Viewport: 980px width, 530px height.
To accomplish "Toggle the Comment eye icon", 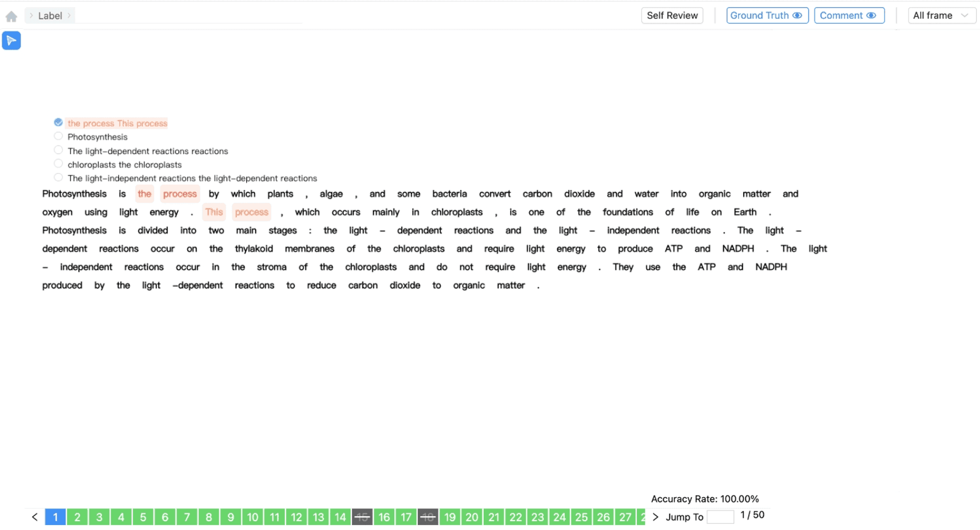I will click(871, 15).
